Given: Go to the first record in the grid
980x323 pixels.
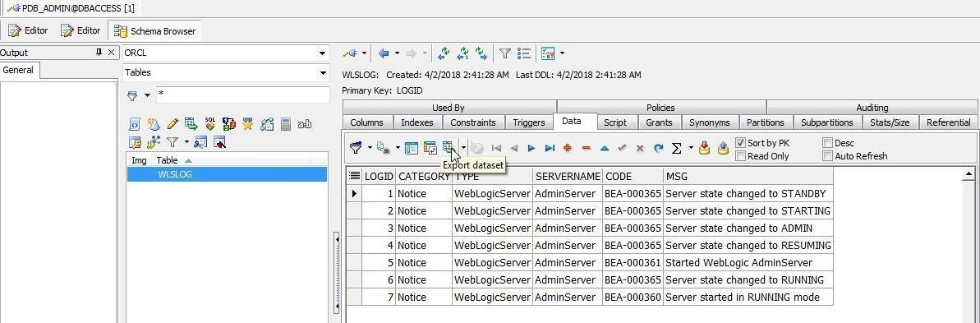Looking at the screenshot, I should [496, 148].
